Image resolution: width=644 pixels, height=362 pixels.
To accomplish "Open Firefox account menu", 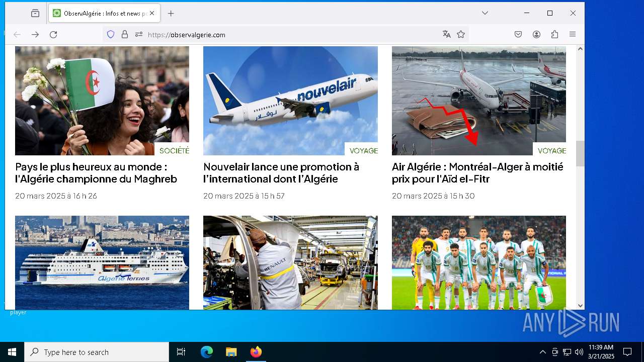I will point(536,34).
